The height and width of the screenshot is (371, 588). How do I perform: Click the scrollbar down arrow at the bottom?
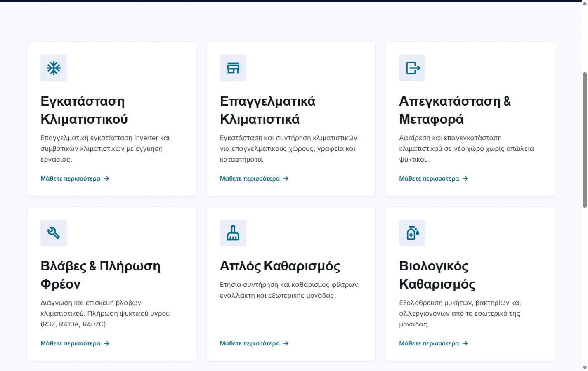(x=585, y=368)
